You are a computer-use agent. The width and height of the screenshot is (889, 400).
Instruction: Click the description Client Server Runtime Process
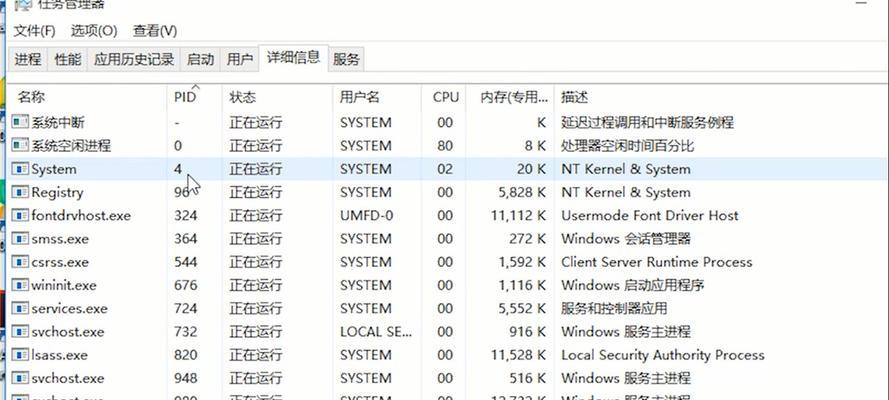tap(657, 262)
